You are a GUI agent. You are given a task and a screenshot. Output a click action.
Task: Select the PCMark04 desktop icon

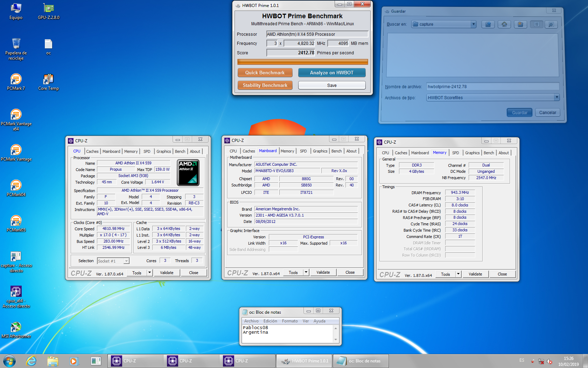coord(16,188)
